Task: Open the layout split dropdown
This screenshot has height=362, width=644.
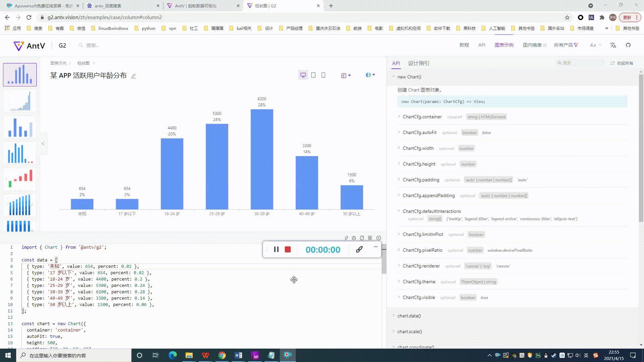Action: [x=346, y=75]
